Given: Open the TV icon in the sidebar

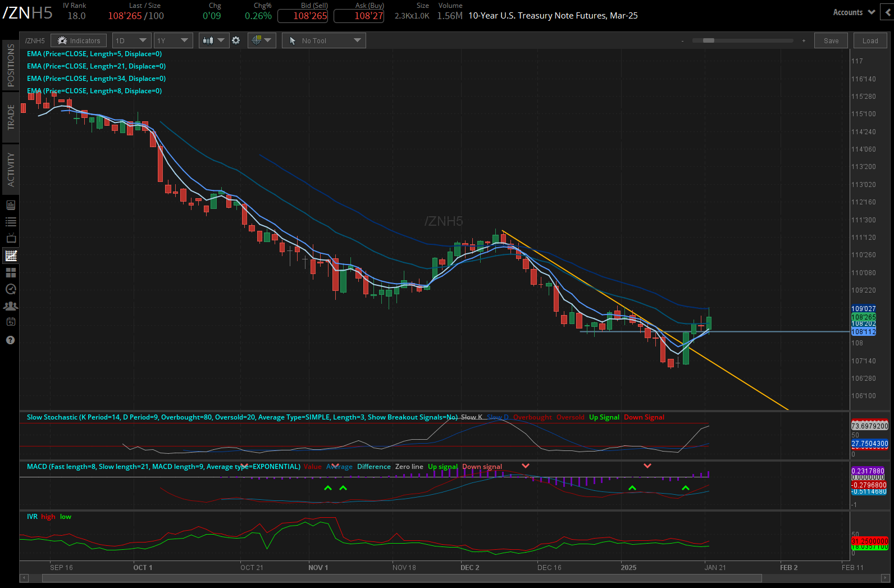Looking at the screenshot, I should tap(11, 239).
